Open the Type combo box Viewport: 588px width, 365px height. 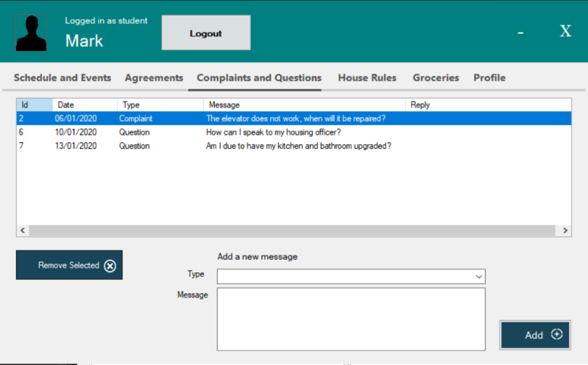point(351,277)
